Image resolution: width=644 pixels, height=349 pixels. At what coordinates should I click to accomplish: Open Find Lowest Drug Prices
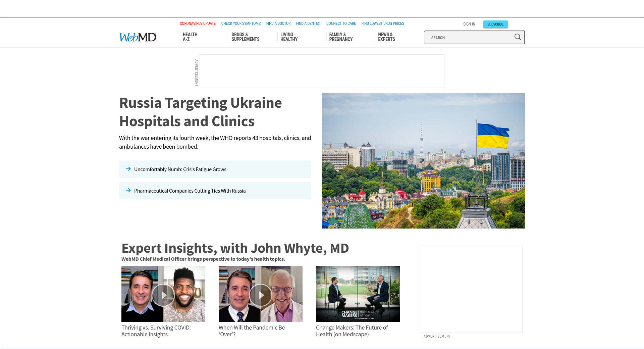click(382, 23)
